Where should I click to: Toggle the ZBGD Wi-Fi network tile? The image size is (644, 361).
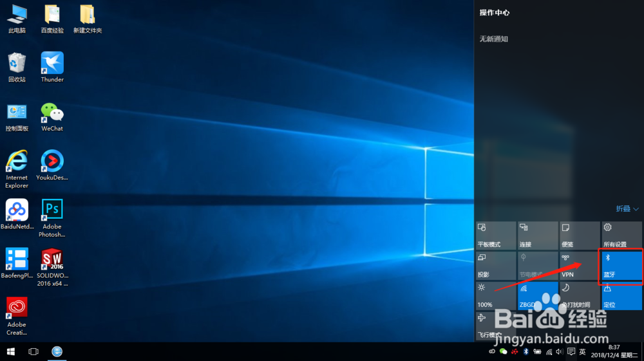click(538, 296)
